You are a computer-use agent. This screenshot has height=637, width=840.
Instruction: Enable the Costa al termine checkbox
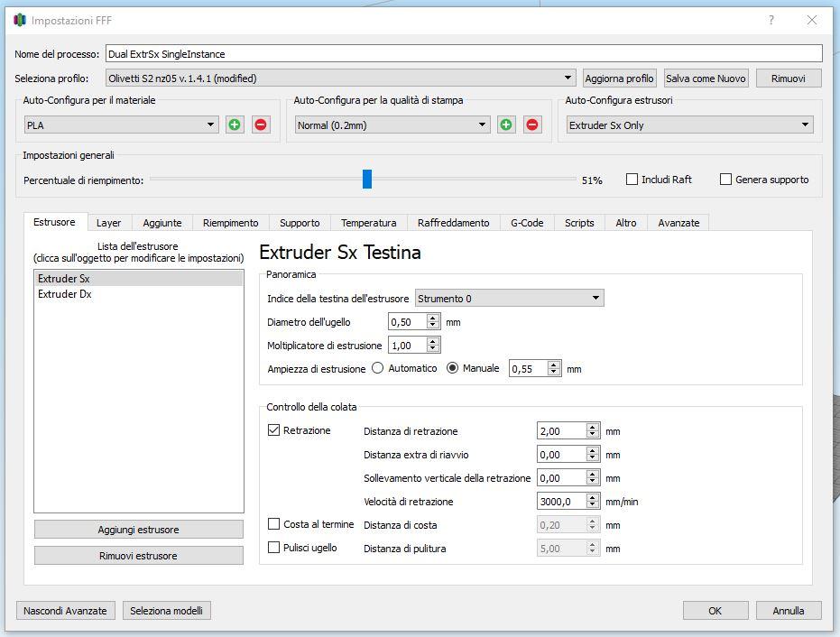click(274, 524)
